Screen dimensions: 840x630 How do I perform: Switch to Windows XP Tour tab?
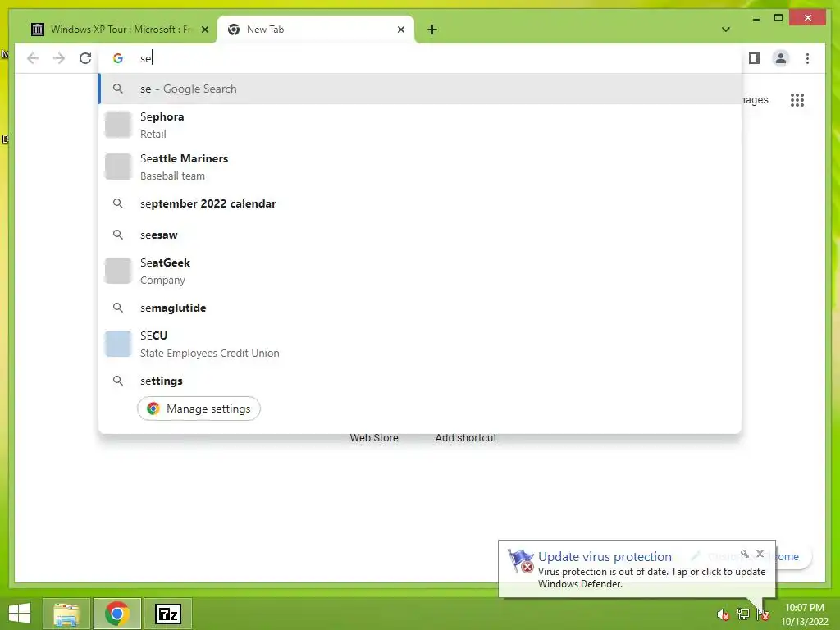119,30
